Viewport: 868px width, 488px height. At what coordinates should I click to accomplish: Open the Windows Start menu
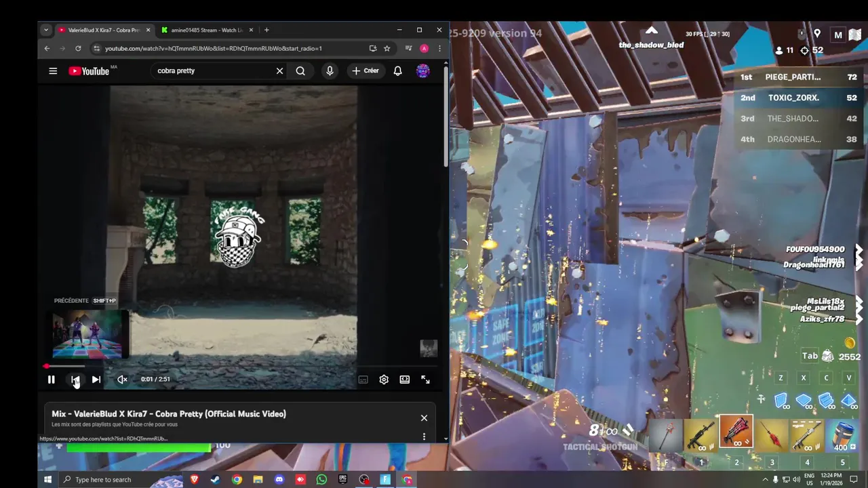click(x=47, y=479)
